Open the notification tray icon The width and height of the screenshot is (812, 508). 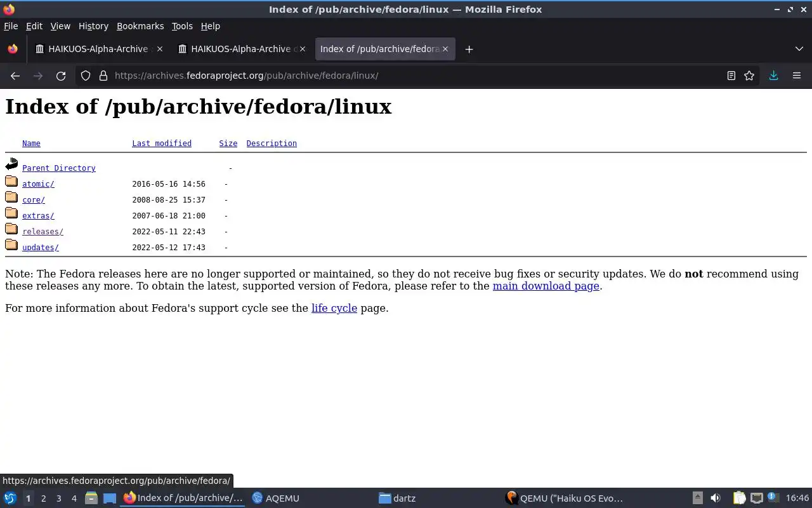coord(773,498)
